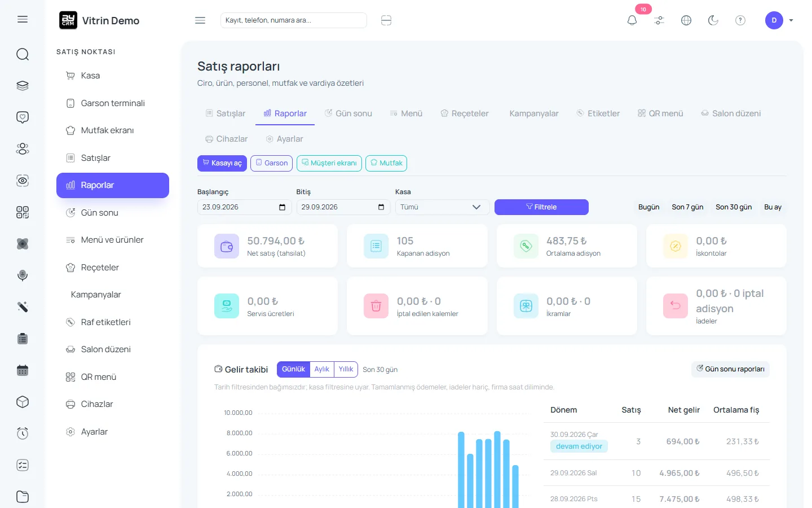Open the display settings sliders icon

(x=659, y=20)
